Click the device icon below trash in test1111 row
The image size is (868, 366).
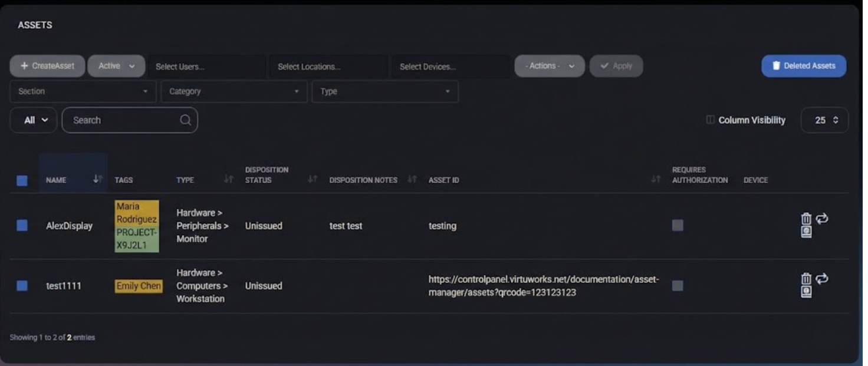pyautogui.click(x=806, y=292)
